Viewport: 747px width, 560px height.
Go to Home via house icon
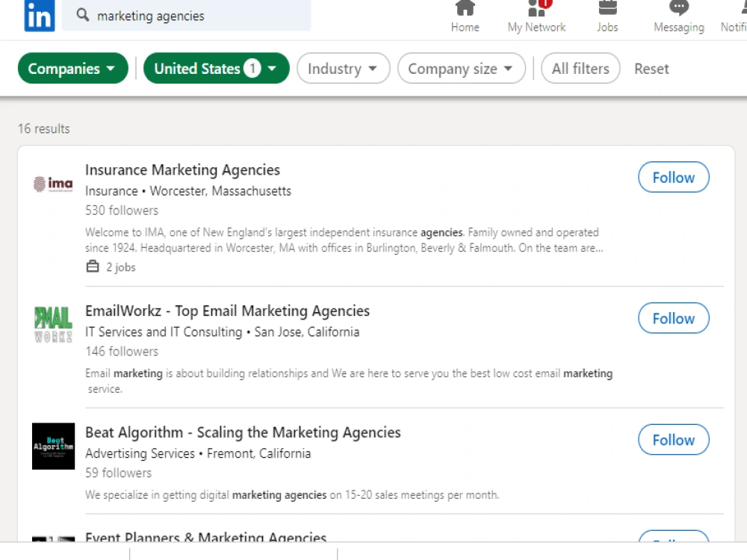point(465,8)
